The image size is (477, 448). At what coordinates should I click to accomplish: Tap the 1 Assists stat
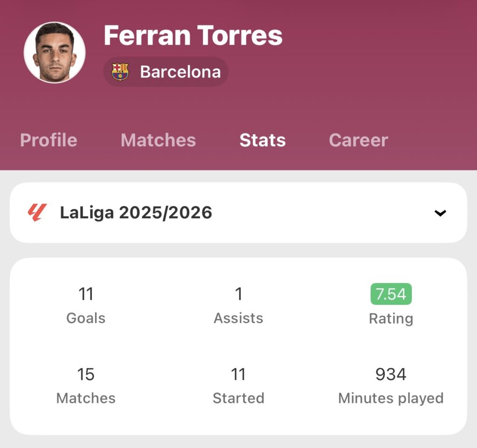tap(238, 294)
